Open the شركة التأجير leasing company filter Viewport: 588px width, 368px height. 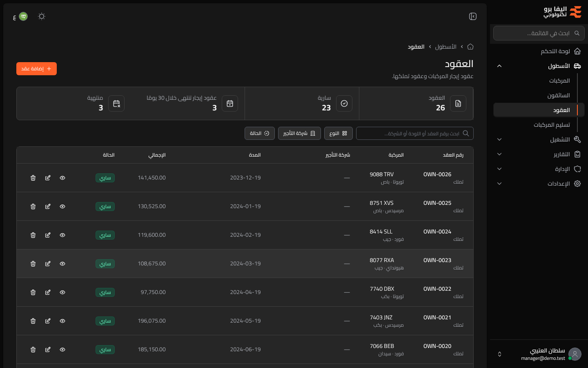[299, 133]
